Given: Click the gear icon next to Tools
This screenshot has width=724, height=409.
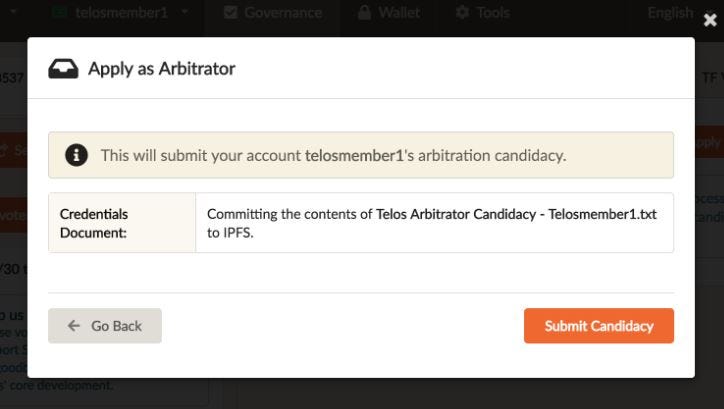Looking at the screenshot, I should pos(462,12).
